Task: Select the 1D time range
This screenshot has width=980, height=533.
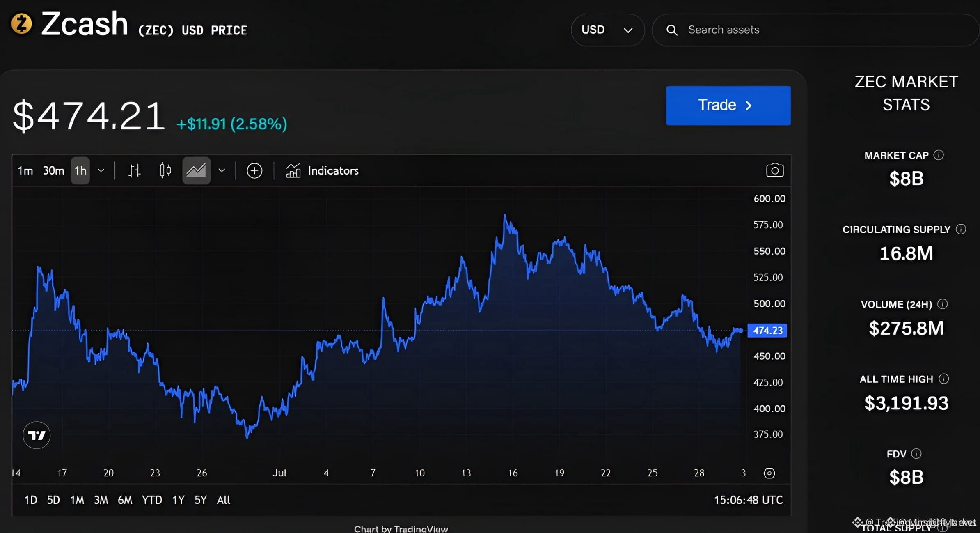Action: (x=31, y=500)
